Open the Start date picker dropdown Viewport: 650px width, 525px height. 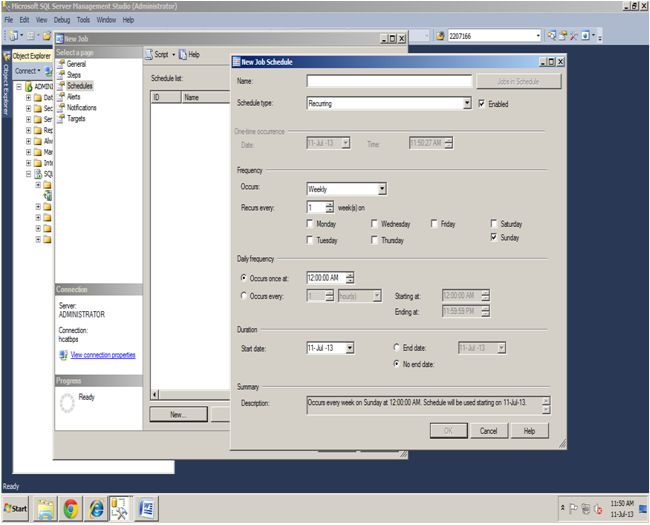tap(350, 348)
